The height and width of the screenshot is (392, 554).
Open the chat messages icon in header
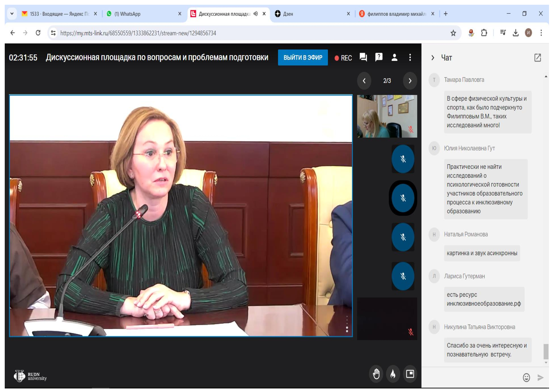[363, 57]
